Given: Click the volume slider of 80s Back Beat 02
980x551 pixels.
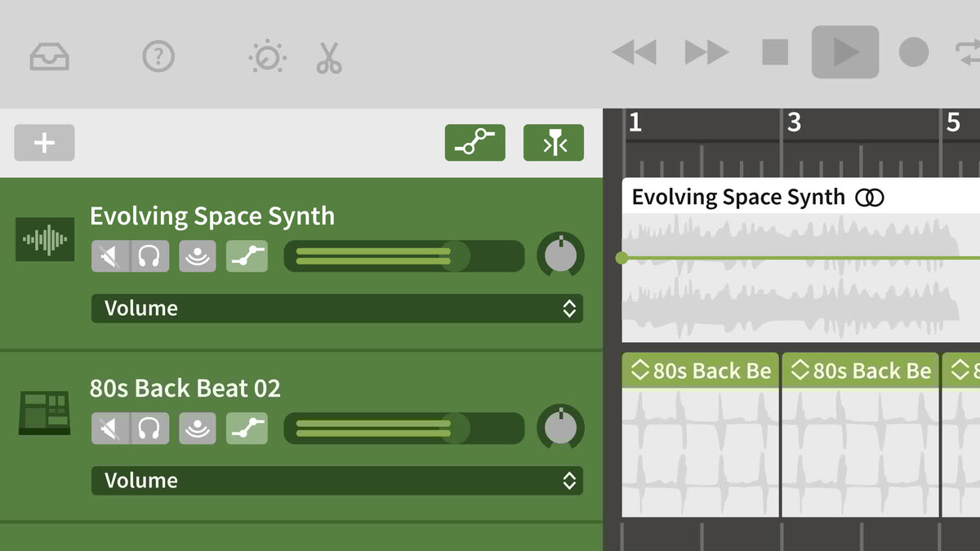Looking at the screenshot, I should pos(403,428).
